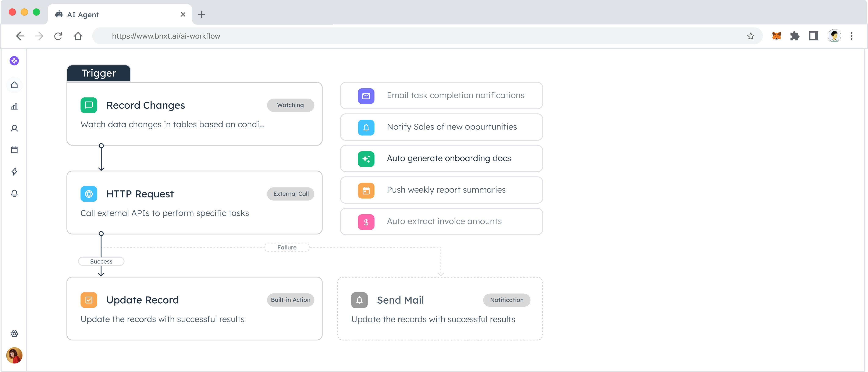Click the MetaMask fox extension icon

[776, 36]
